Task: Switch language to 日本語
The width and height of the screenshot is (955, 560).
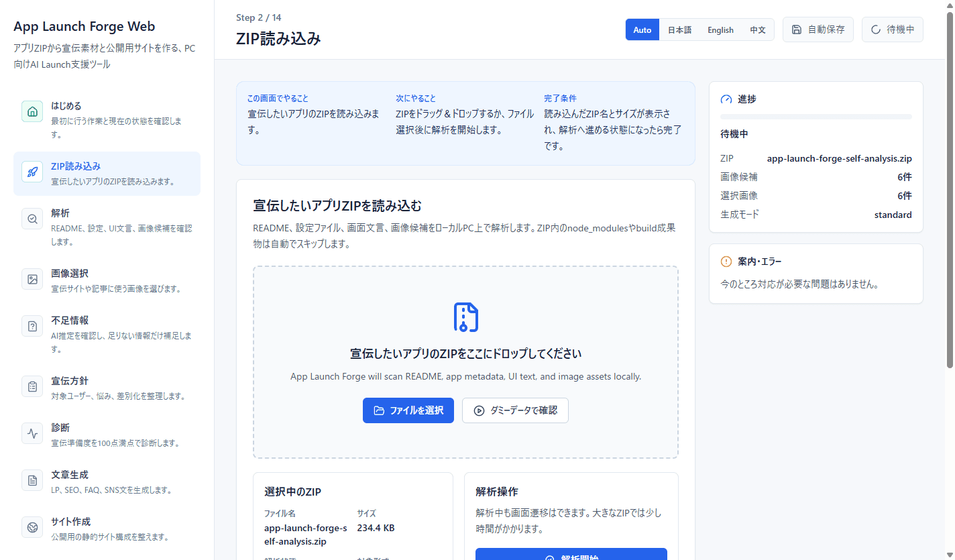Action: (679, 30)
